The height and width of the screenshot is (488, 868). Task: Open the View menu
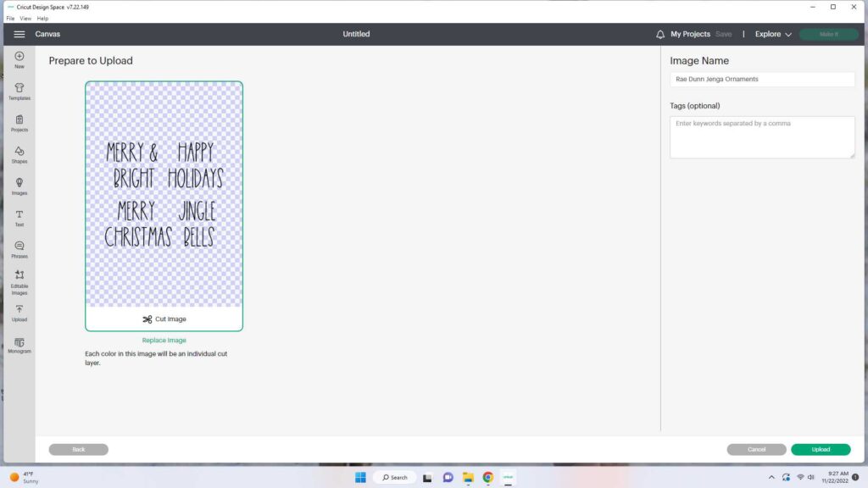[25, 19]
